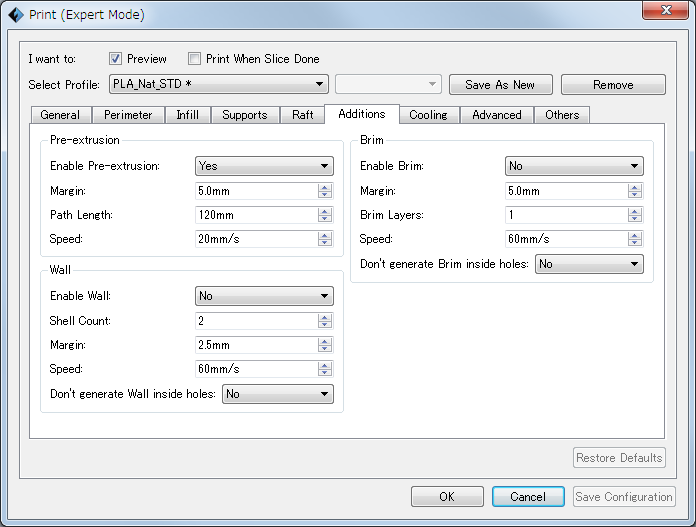Image resolution: width=696 pixels, height=527 pixels.
Task: Confirm settings with OK button
Action: pyautogui.click(x=447, y=496)
